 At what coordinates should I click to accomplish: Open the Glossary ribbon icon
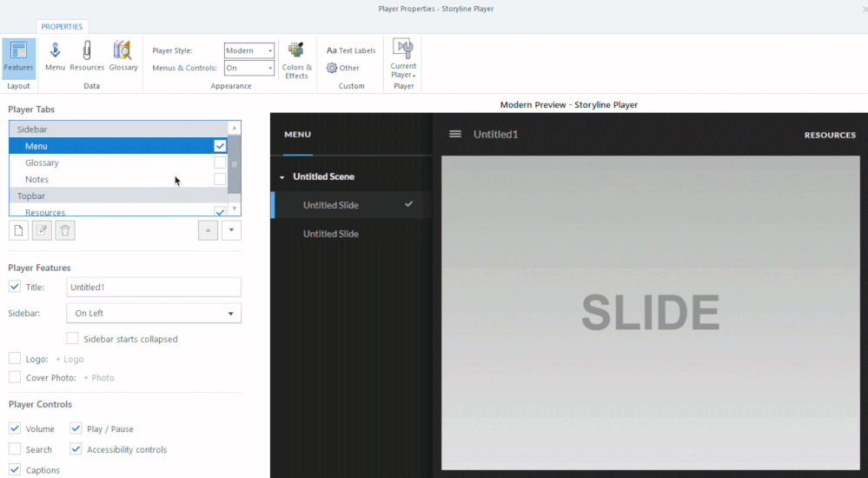tap(123, 56)
